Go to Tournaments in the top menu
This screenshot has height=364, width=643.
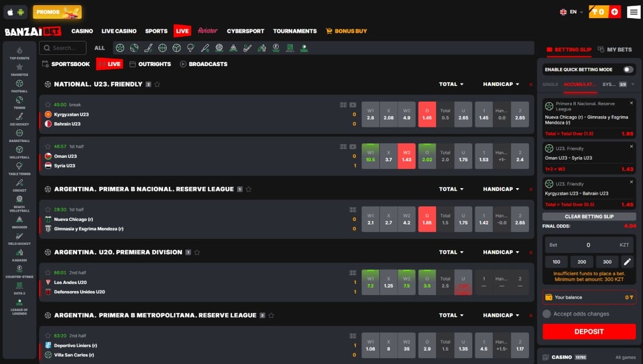pos(295,31)
